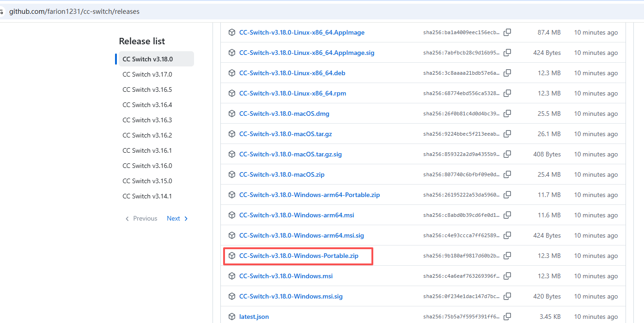Click the sha256:ba1a4009eec156ecb hash text
Viewport: 644px width, 323px height.
(x=462, y=32)
